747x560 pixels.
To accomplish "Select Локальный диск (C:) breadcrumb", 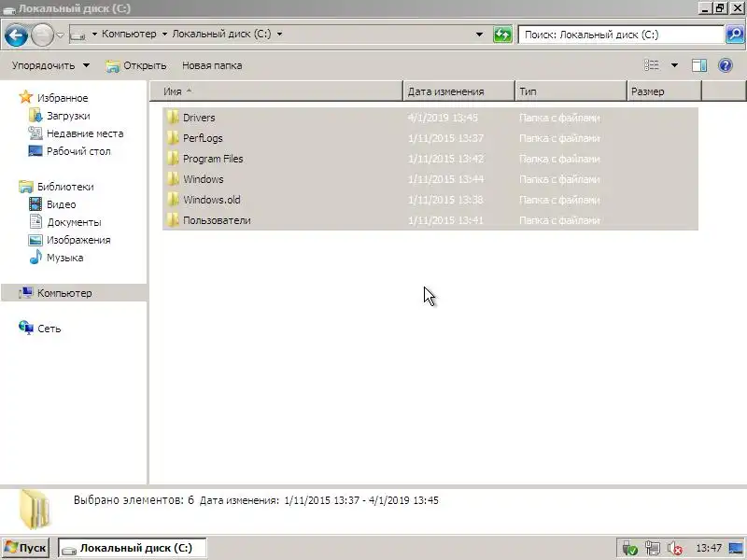I will tap(221, 34).
